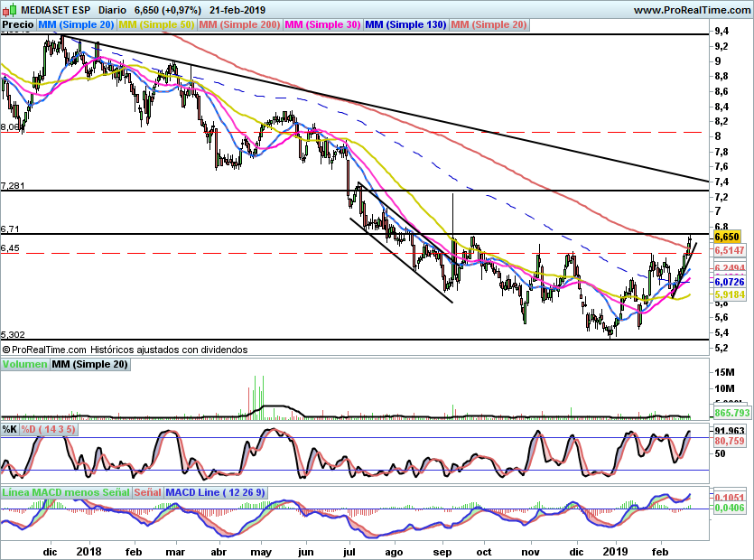Click the red 80,759 %D value tag
This screenshot has height=560, width=754.
730,441
